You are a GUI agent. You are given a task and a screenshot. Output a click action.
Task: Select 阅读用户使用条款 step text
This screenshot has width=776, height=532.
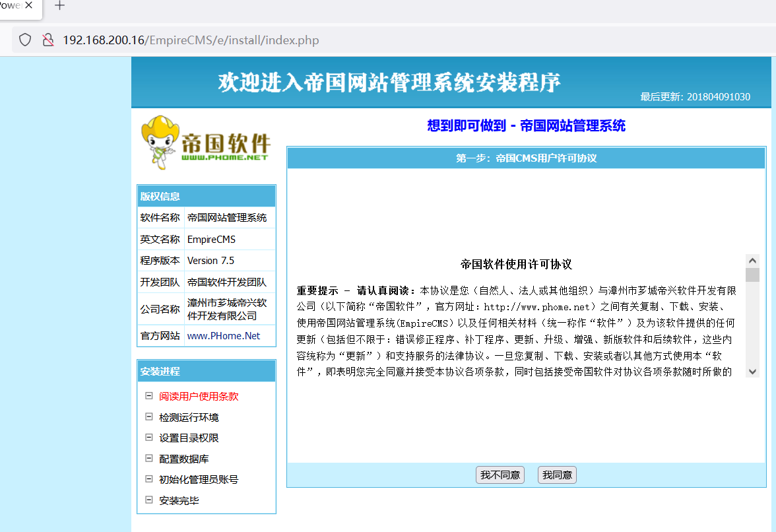199,397
